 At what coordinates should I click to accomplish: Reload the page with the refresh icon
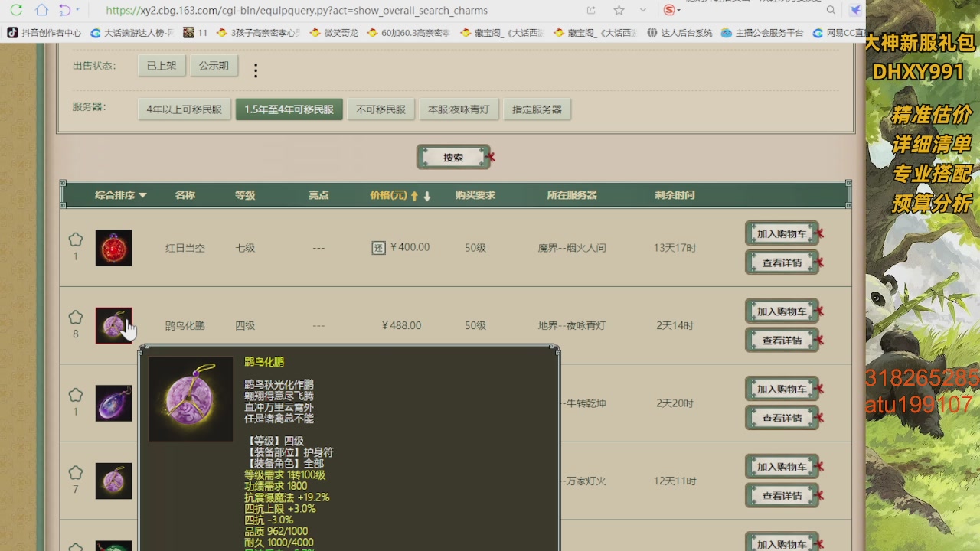click(16, 10)
